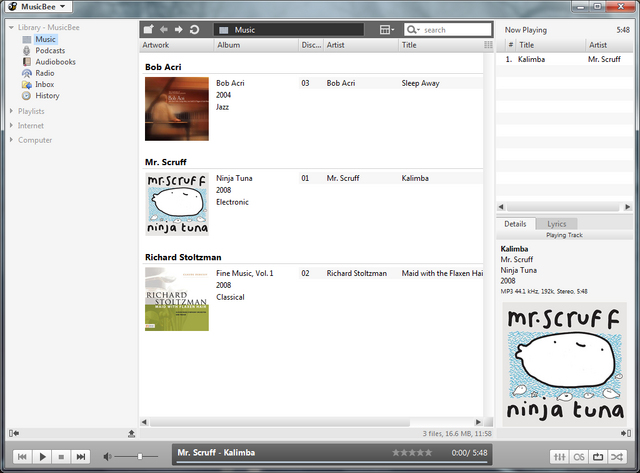Viewport: 640px width, 473px height.
Task: Expand the Playlists section
Action: (x=11, y=111)
